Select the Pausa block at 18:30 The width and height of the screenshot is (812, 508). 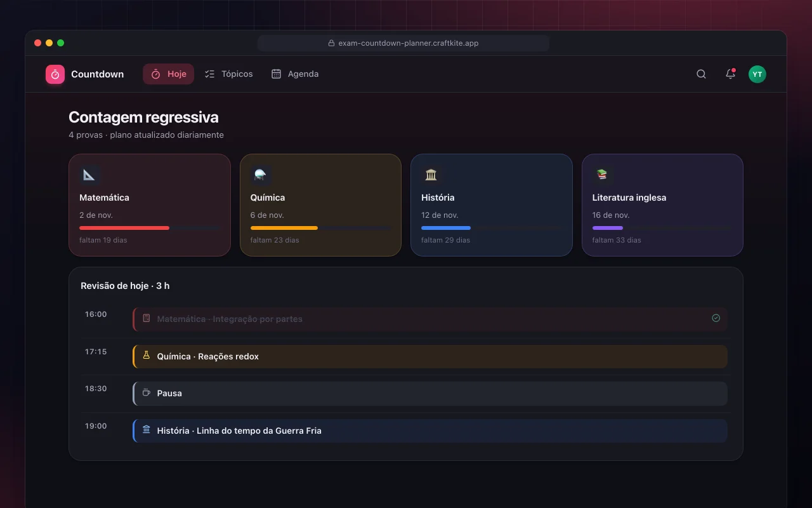click(x=430, y=394)
